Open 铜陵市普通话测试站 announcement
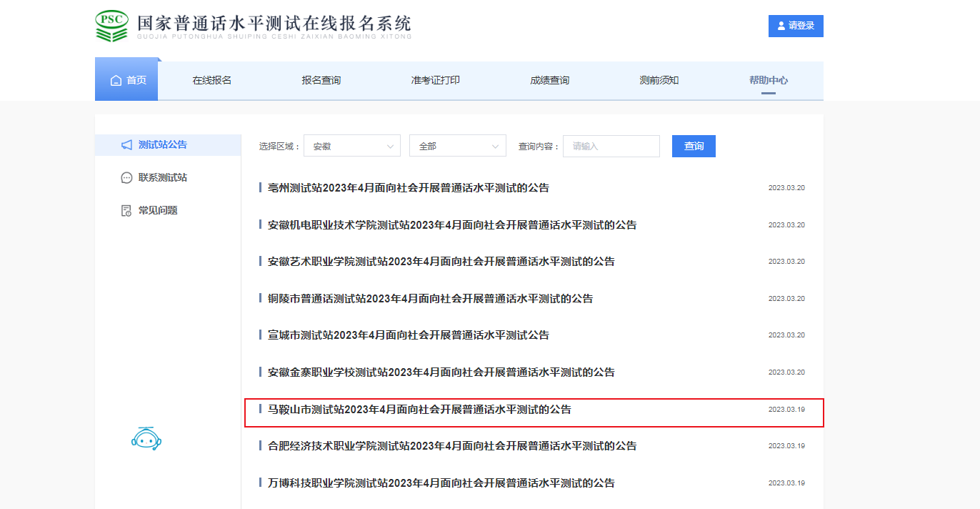980x509 pixels. tap(430, 299)
